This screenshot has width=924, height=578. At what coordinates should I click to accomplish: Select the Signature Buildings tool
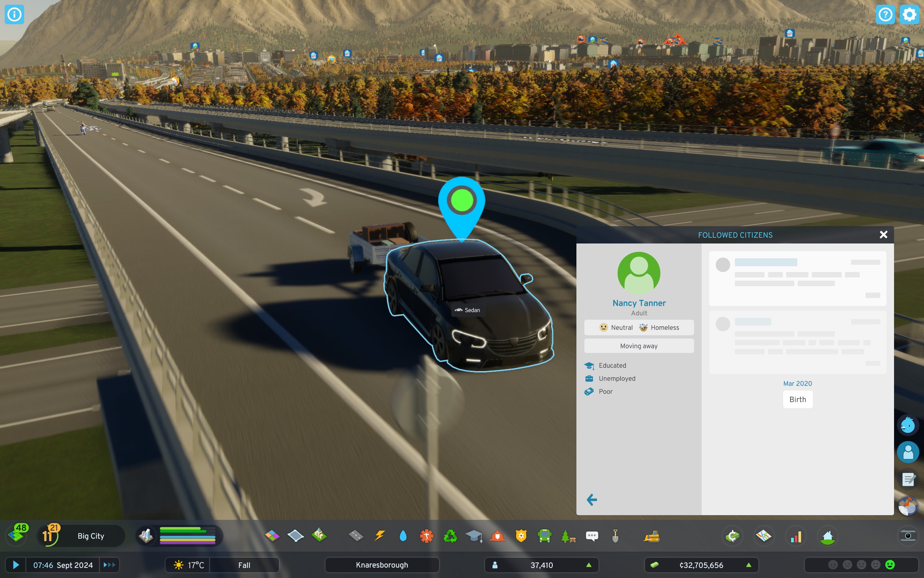point(319,536)
